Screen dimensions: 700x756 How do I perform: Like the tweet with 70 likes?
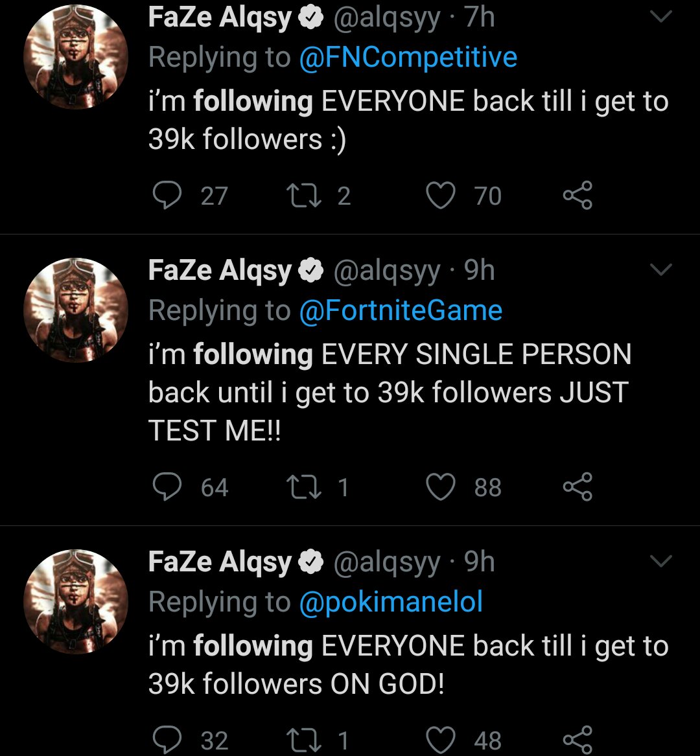441,196
